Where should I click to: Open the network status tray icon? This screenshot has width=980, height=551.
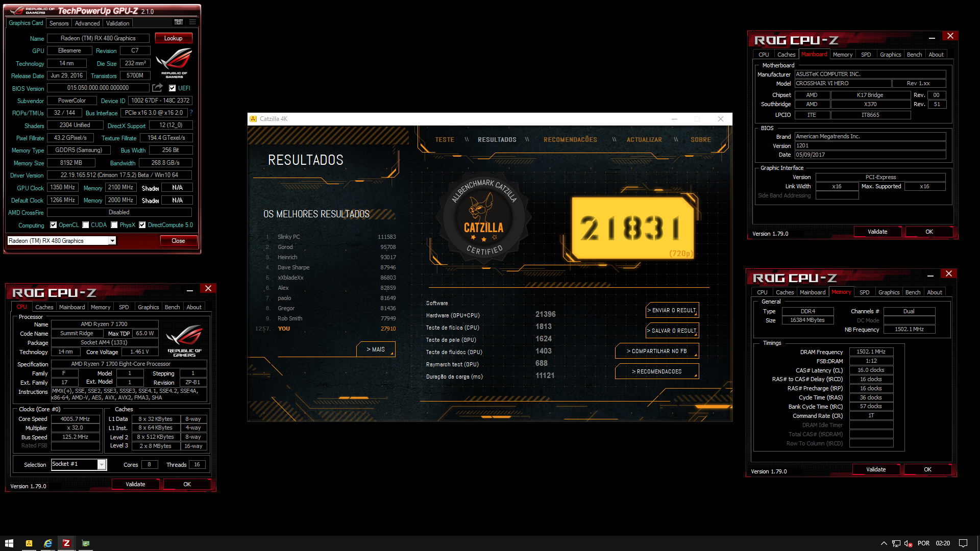(x=896, y=543)
